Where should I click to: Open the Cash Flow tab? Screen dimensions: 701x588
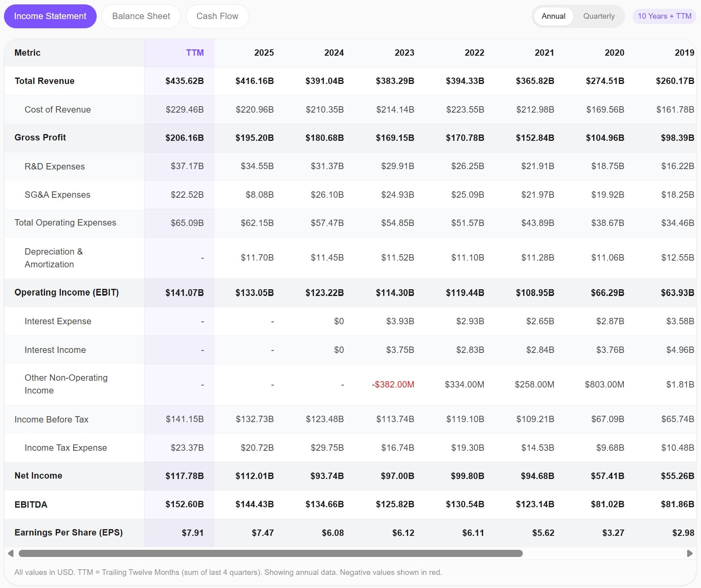pos(217,16)
